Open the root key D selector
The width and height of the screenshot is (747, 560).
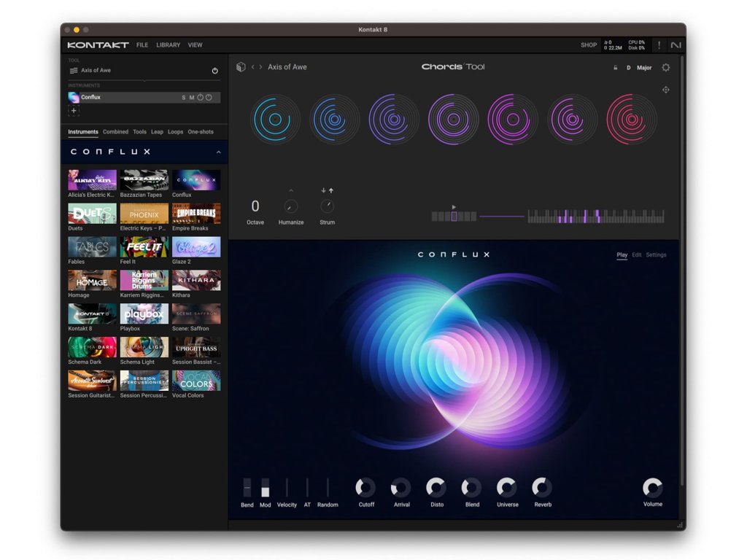click(628, 68)
